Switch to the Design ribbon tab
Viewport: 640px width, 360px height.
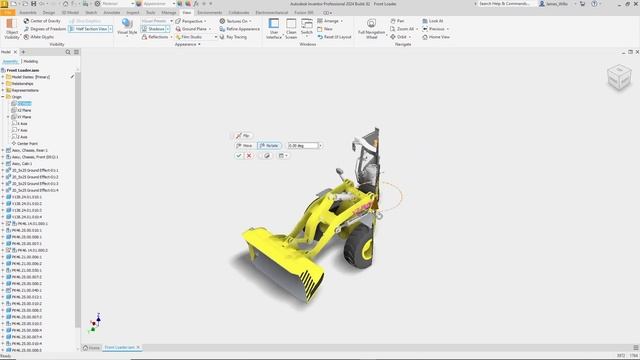[49, 13]
